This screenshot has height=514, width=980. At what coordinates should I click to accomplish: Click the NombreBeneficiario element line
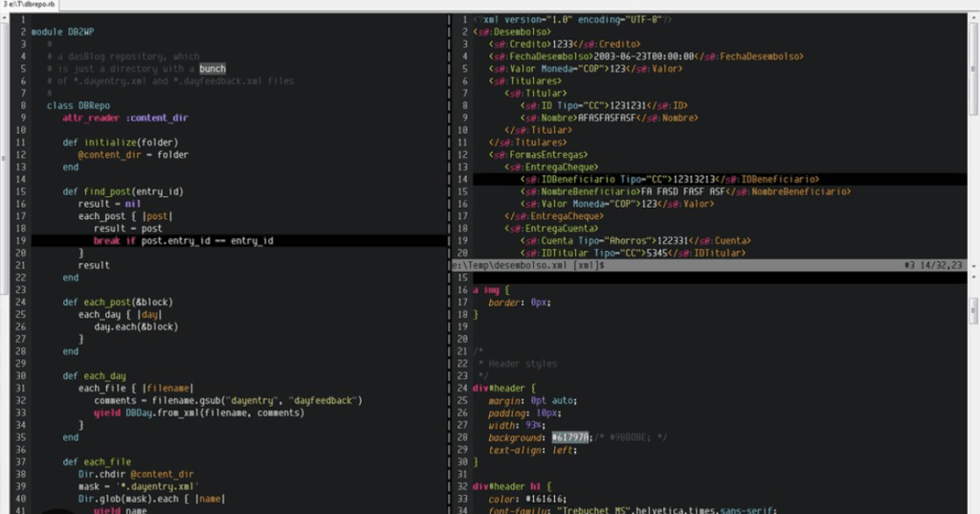pos(685,191)
